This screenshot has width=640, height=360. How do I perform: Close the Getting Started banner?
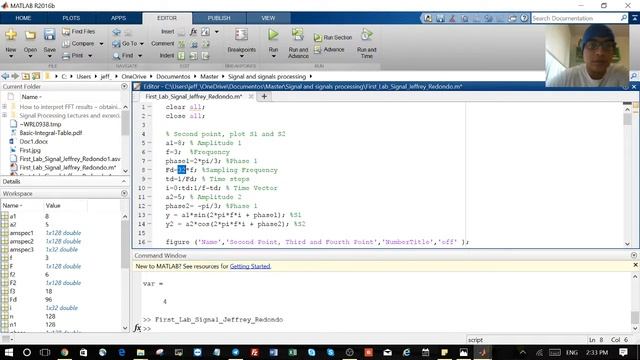coord(635,265)
